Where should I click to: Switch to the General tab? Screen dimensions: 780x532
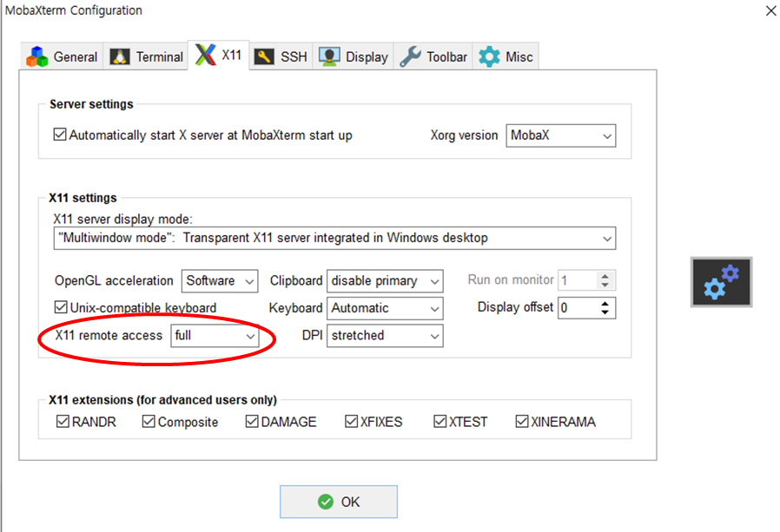(x=63, y=56)
